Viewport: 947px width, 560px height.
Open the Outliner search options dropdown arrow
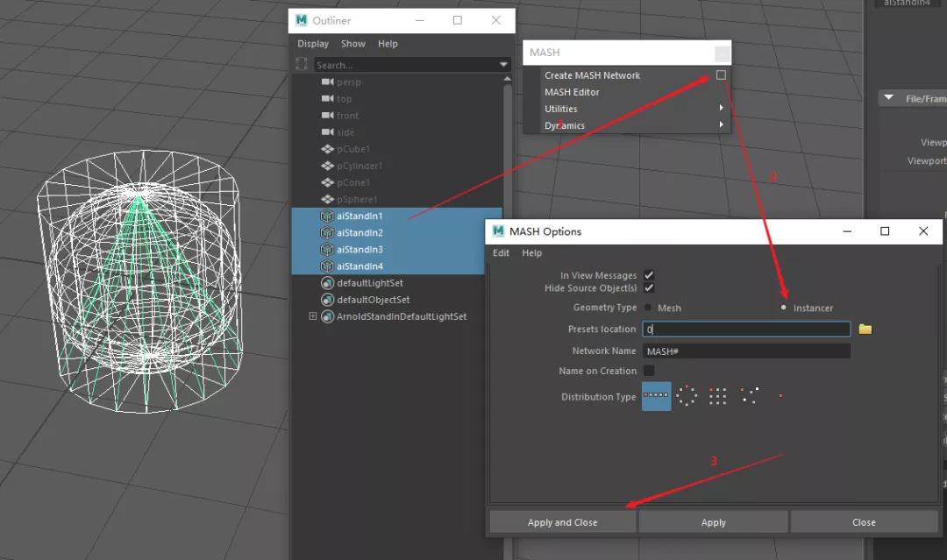tap(503, 65)
